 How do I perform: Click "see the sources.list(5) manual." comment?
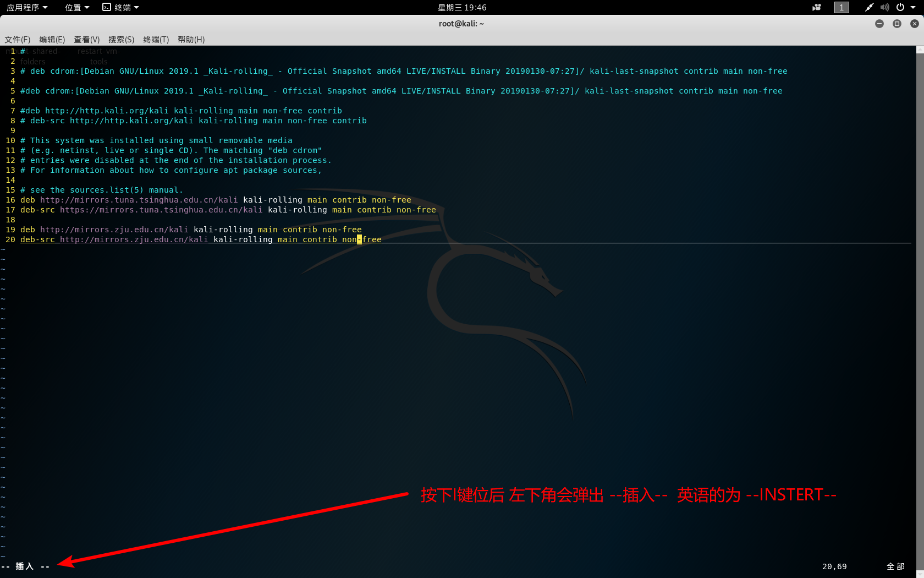(107, 190)
